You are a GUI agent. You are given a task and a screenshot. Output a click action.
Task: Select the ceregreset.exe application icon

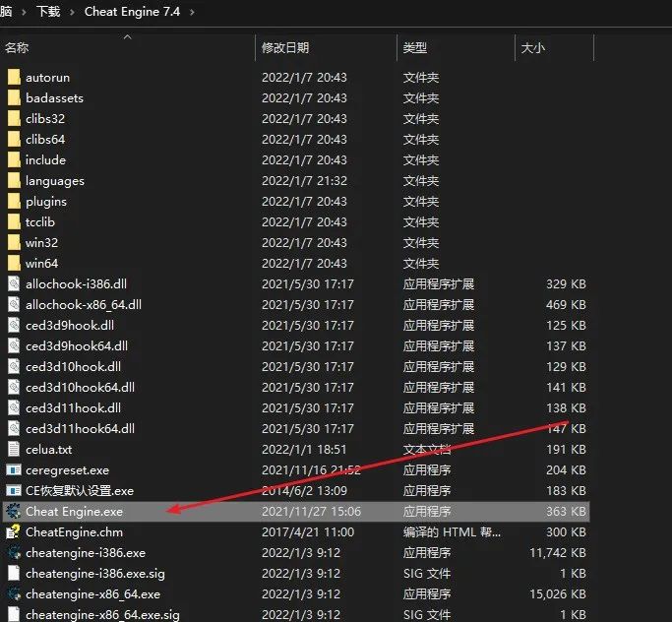(14, 469)
